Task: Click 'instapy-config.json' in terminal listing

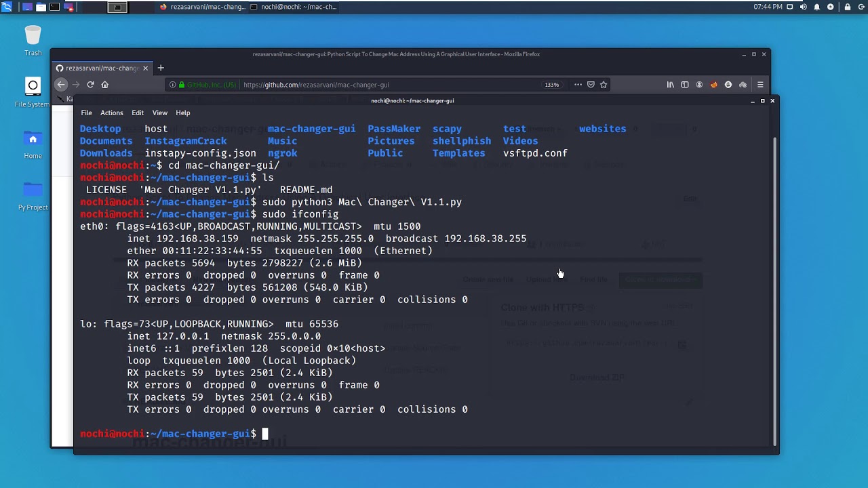Action: tap(200, 153)
